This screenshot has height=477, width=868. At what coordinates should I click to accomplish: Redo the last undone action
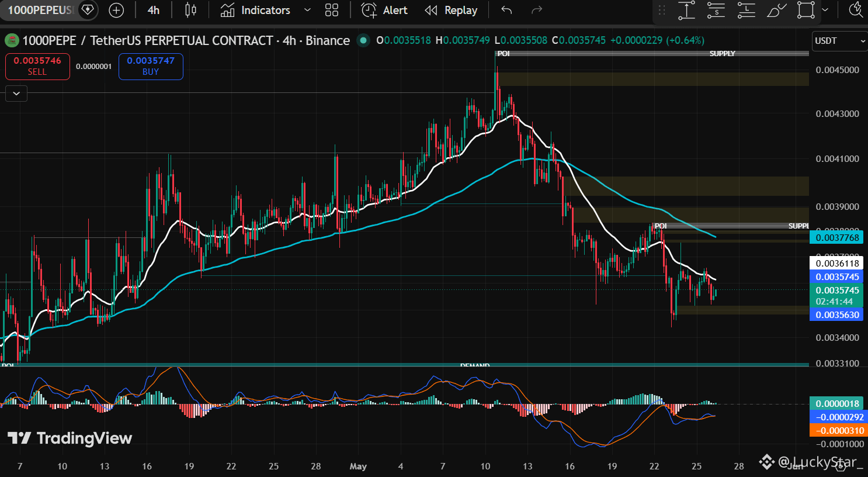point(537,10)
